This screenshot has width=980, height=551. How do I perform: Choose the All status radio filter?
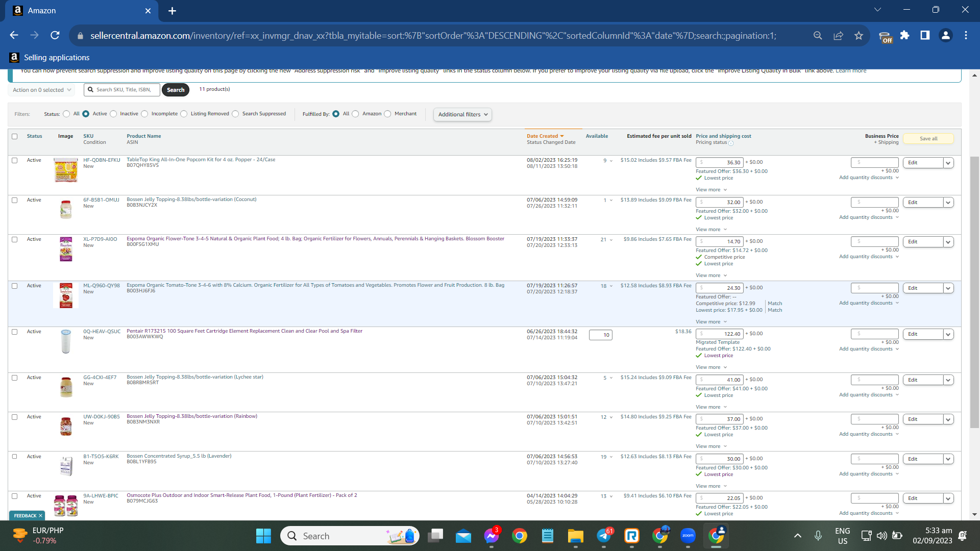coord(66,114)
